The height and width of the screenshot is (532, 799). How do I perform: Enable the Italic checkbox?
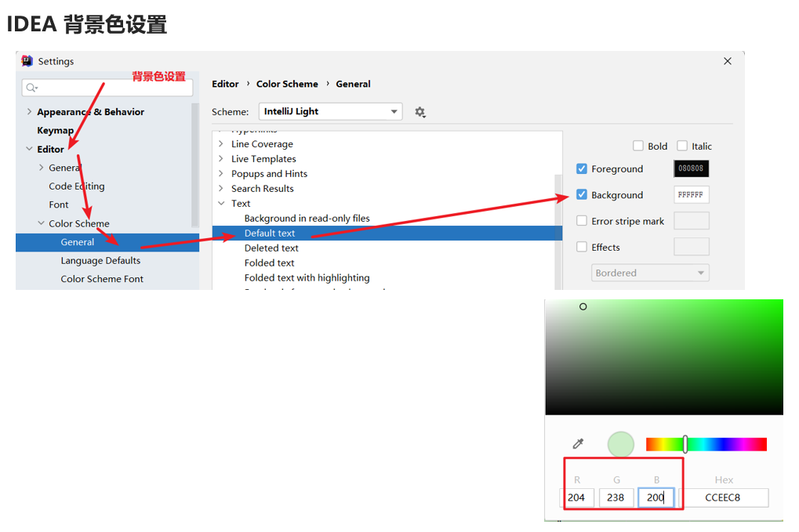pyautogui.click(x=682, y=146)
